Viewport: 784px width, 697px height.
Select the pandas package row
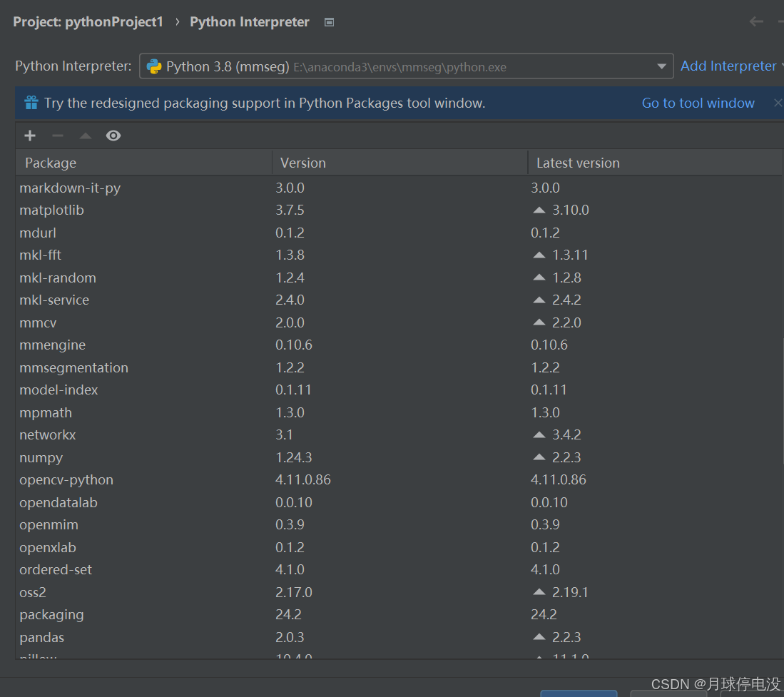tap(399, 637)
